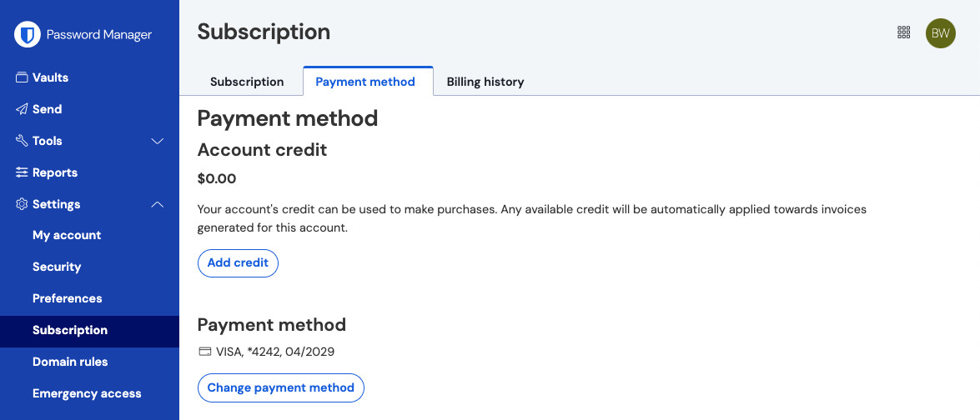Click the credit card icon beside VISA
This screenshot has height=420, width=980.
pyautogui.click(x=204, y=352)
